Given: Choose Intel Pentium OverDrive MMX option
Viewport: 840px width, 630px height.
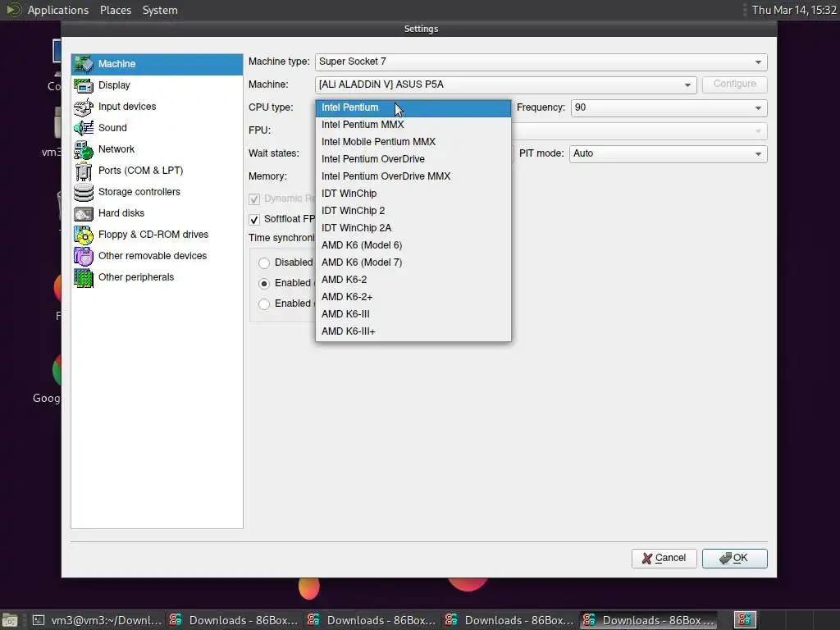Looking at the screenshot, I should pos(413,176).
